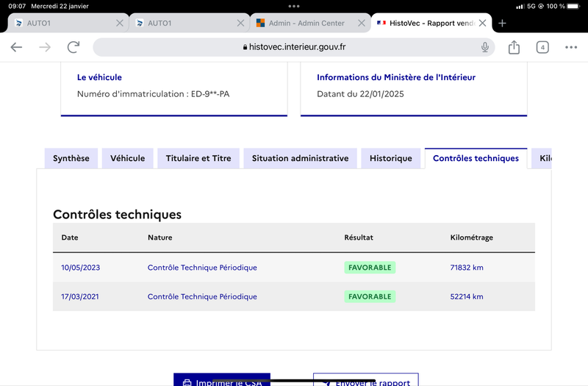Close the second AUTO1 tab
Screen dimensions: 588x386
coord(241,24)
